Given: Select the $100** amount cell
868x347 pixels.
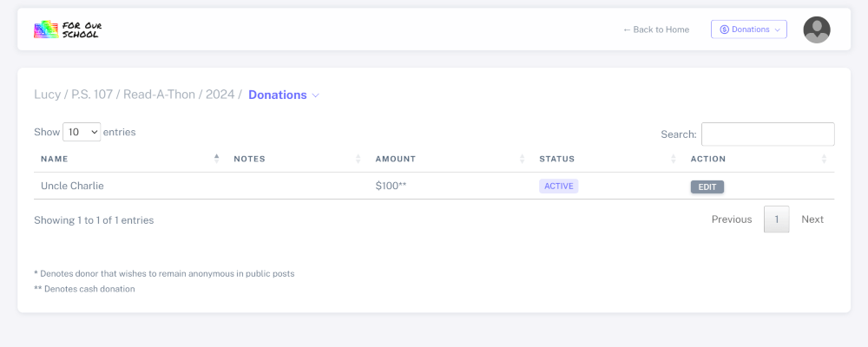Looking at the screenshot, I should pyautogui.click(x=391, y=186).
